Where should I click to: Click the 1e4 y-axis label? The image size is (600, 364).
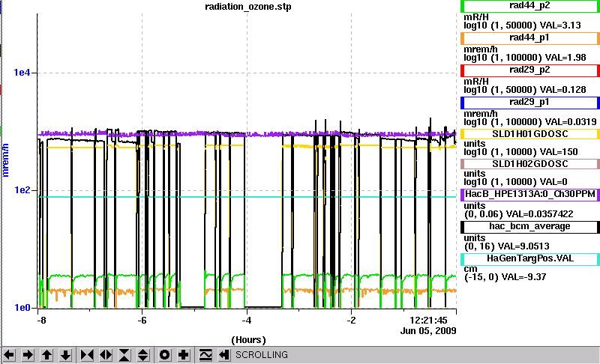click(22, 73)
